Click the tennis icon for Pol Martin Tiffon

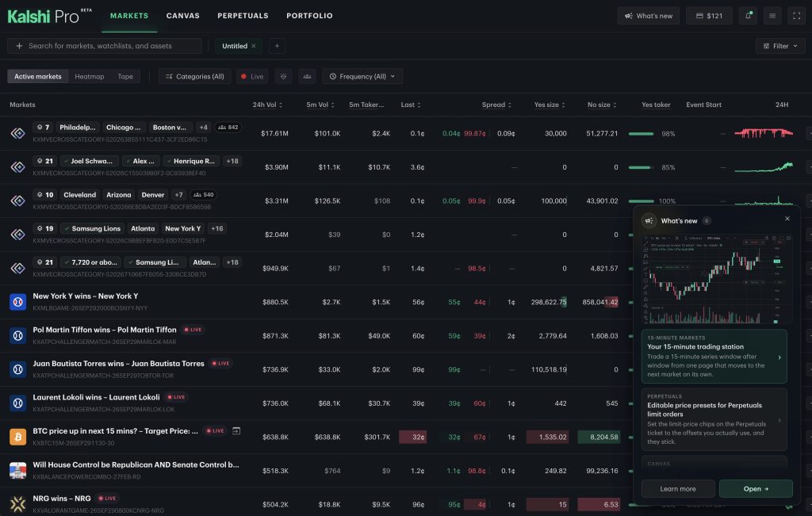18,335
